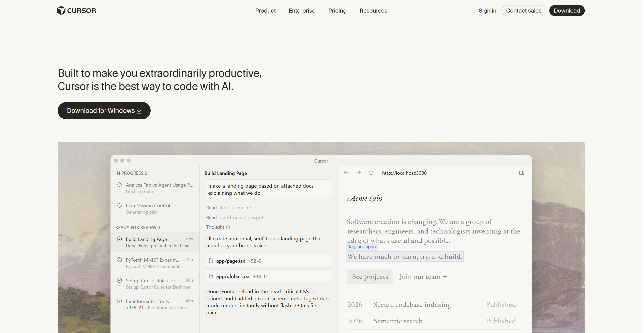Image resolution: width=644 pixels, height=333 pixels.
Task: Click the file icon beside app/page.tsx
Action: point(211,261)
